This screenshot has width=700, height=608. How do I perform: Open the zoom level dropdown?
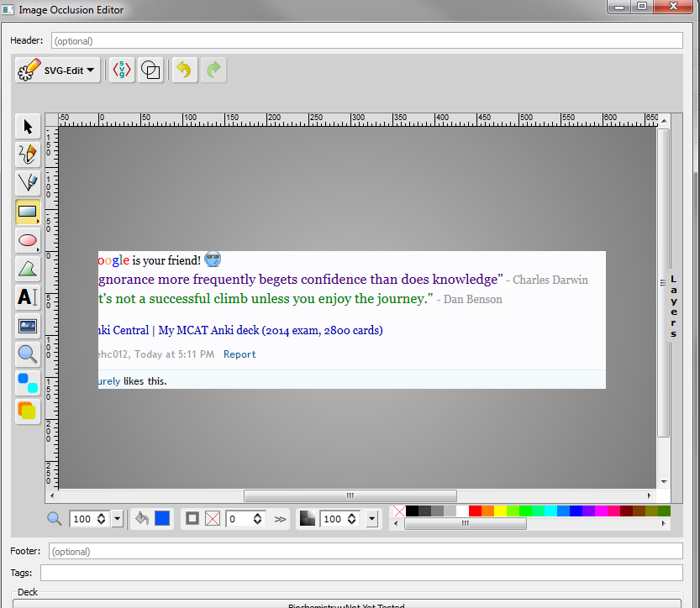[x=117, y=519]
